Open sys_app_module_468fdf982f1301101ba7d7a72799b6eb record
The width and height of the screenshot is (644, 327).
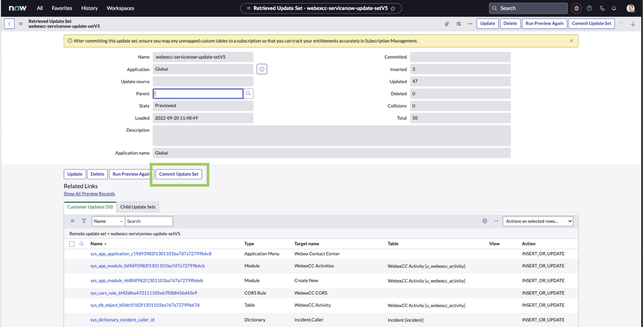click(147, 281)
